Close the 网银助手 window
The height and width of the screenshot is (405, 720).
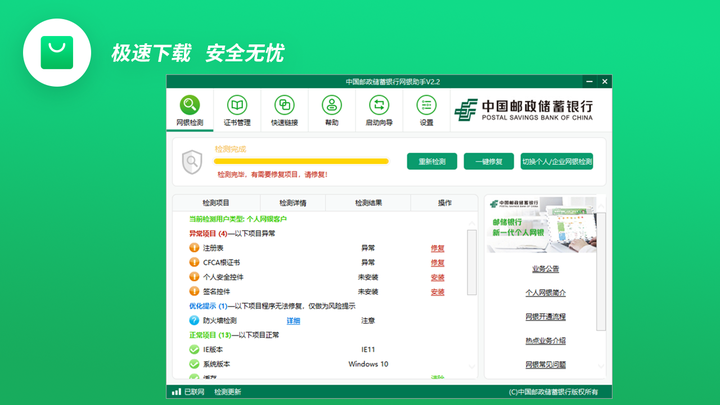point(605,81)
